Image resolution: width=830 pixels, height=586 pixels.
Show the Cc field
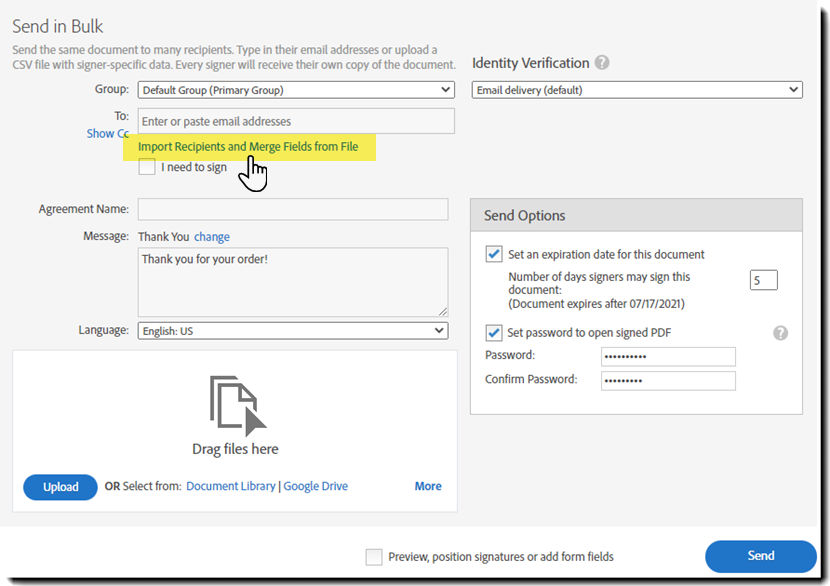pyautogui.click(x=107, y=133)
